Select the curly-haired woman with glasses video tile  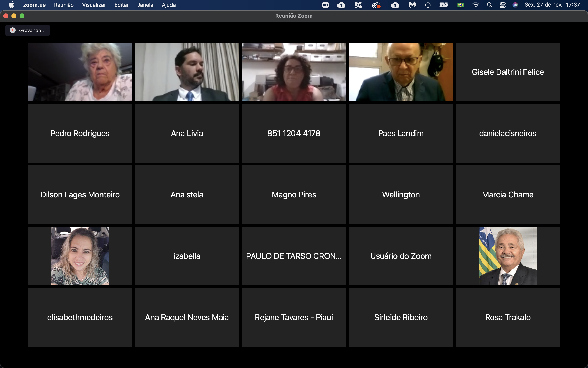click(x=294, y=72)
